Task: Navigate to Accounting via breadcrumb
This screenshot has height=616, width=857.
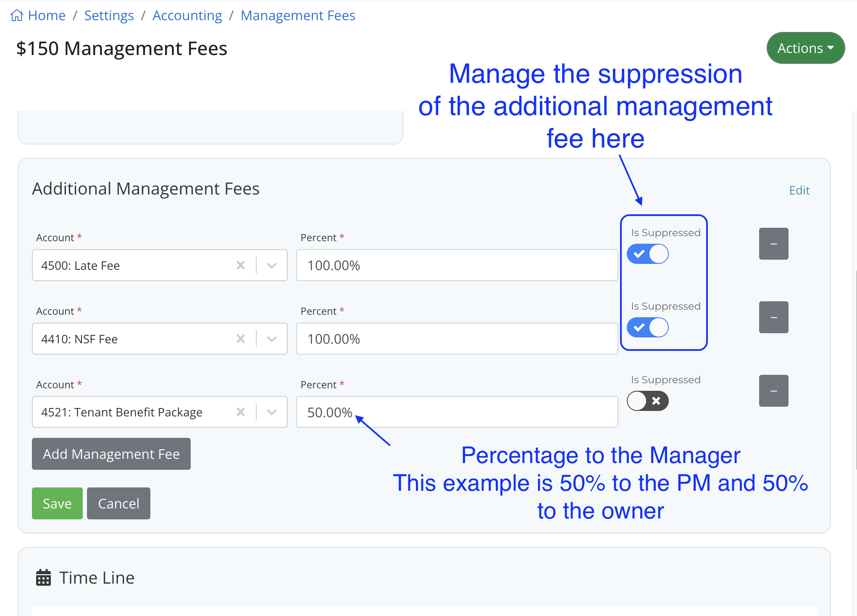Action: tap(187, 15)
